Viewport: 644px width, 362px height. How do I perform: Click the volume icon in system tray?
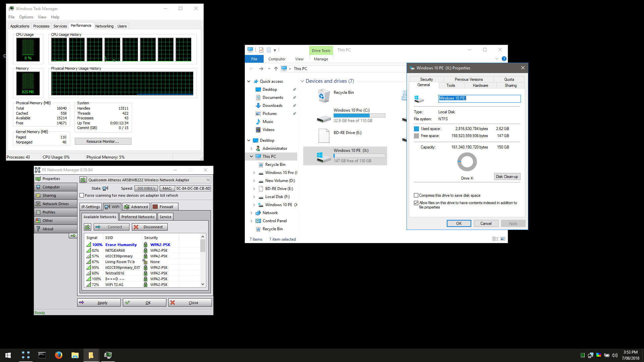point(615,355)
